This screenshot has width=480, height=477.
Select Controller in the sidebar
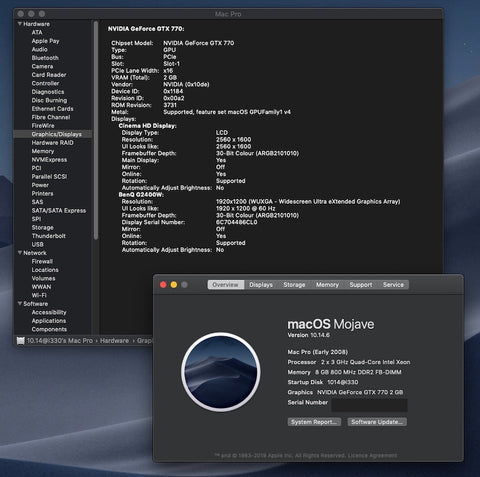[45, 83]
